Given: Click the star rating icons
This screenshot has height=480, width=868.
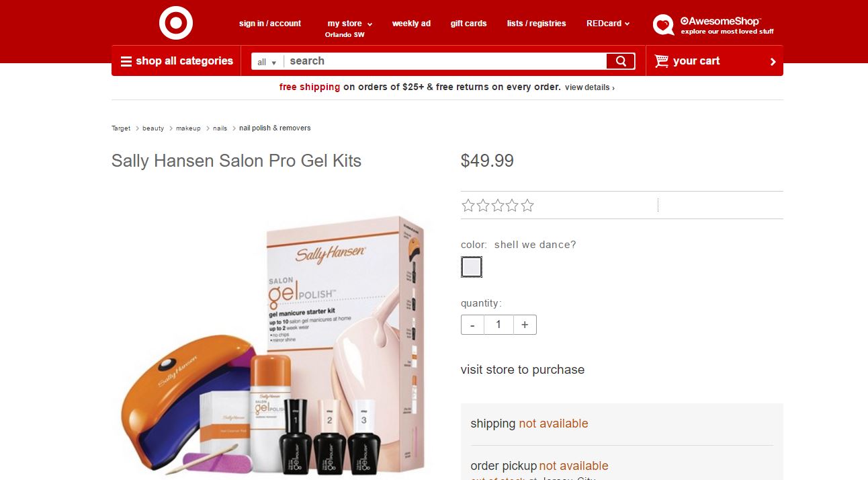Looking at the screenshot, I should pos(498,206).
